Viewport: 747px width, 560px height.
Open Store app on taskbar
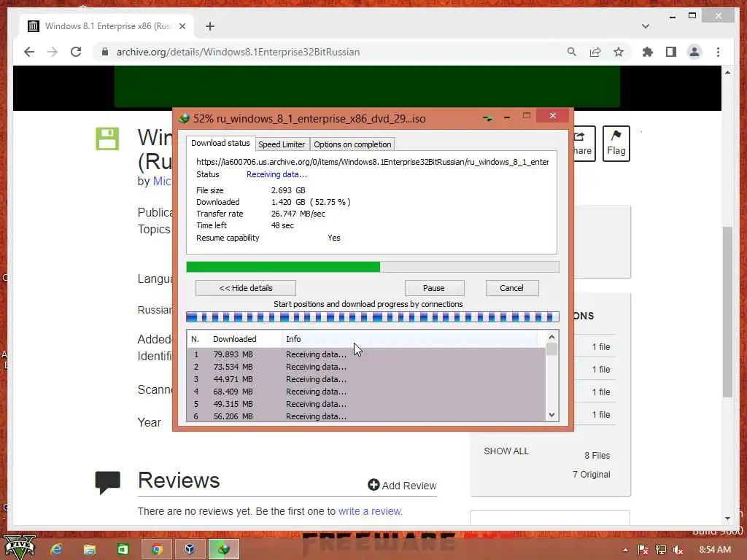123,549
